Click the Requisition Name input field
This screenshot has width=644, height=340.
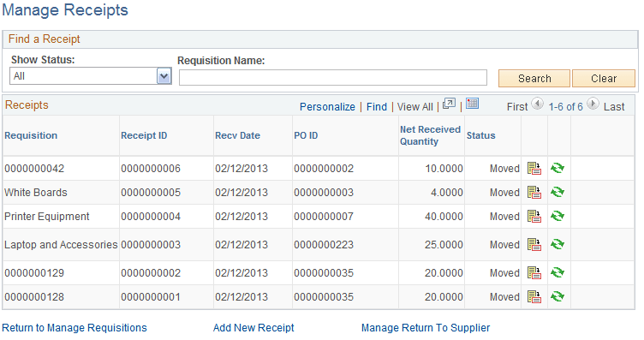click(333, 77)
